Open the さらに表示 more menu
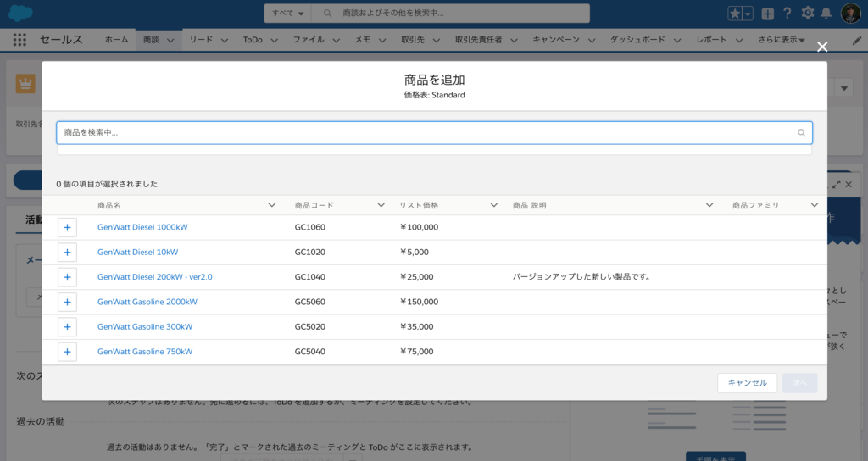 pyautogui.click(x=782, y=40)
